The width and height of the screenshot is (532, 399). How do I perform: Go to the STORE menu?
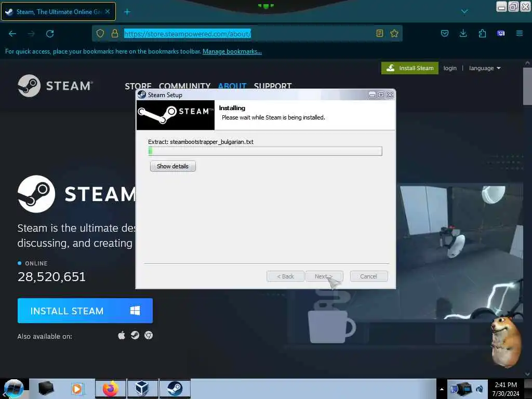138,86
